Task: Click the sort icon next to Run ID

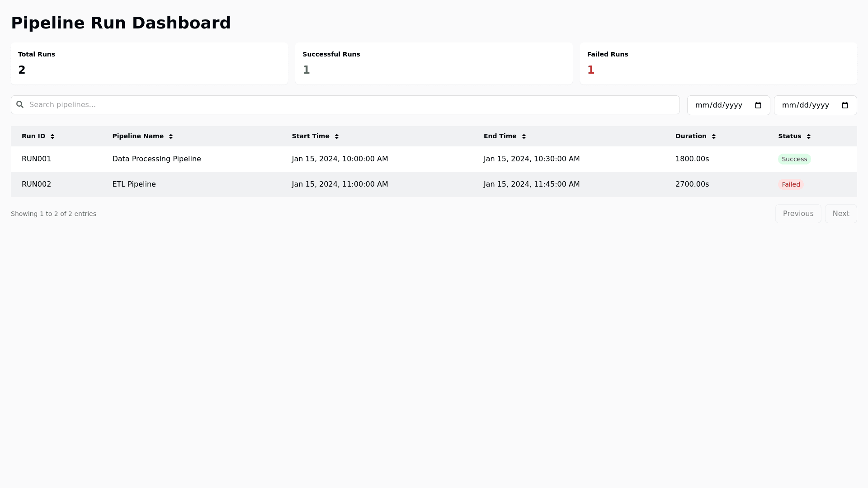Action: click(x=53, y=136)
